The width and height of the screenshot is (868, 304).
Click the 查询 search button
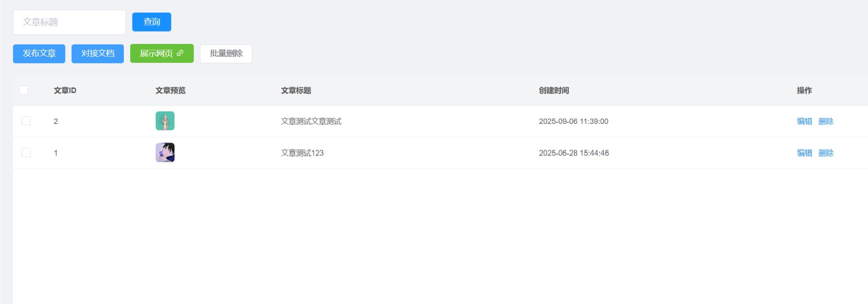151,22
